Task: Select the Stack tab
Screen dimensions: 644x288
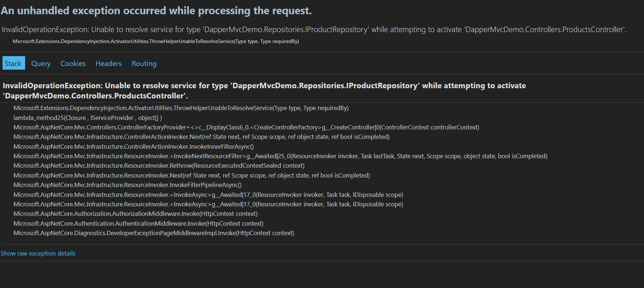Action: pos(13,63)
